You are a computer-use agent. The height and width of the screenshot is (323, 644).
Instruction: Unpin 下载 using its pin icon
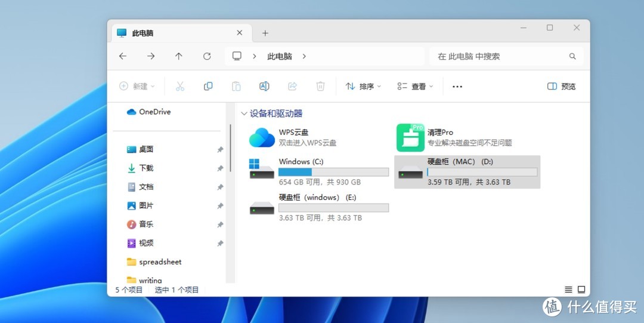point(220,168)
